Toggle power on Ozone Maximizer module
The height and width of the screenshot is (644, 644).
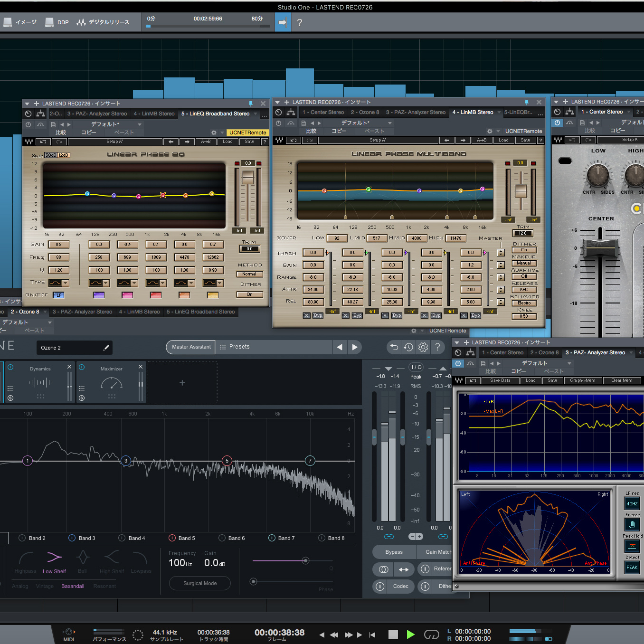point(82,367)
